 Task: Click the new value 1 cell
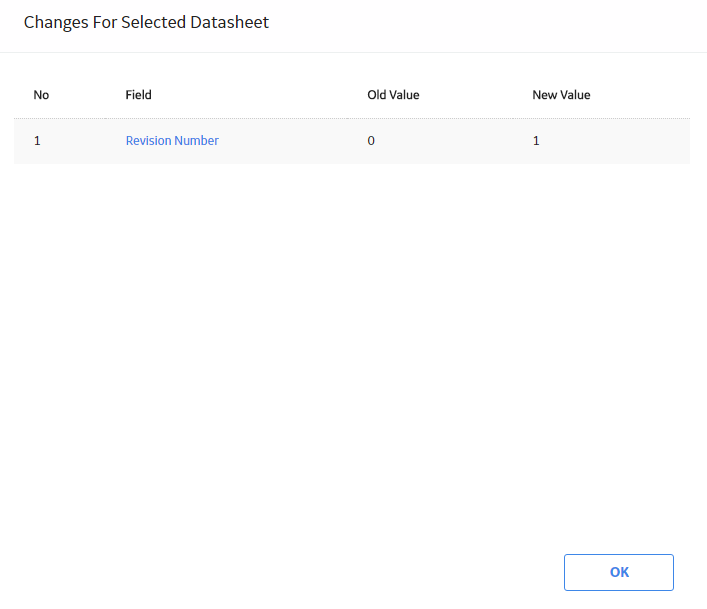coord(536,141)
